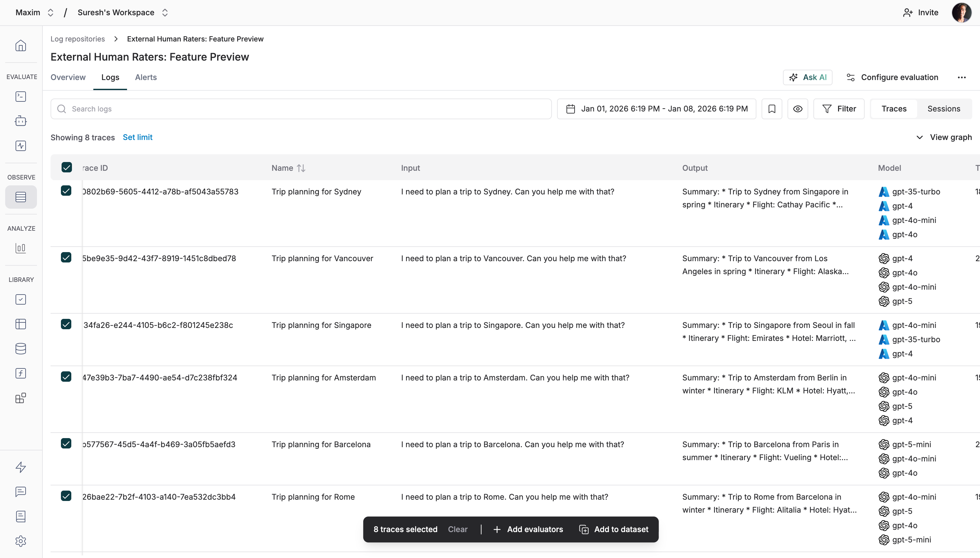
Task: Open the Agents icon in the sidebar
Action: coord(21,121)
